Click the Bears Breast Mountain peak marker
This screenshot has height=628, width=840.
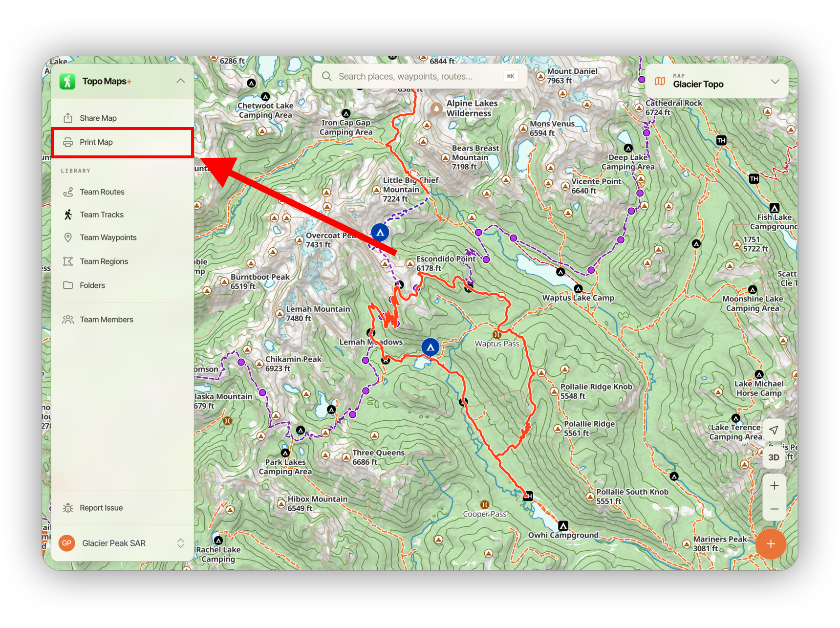click(x=445, y=157)
